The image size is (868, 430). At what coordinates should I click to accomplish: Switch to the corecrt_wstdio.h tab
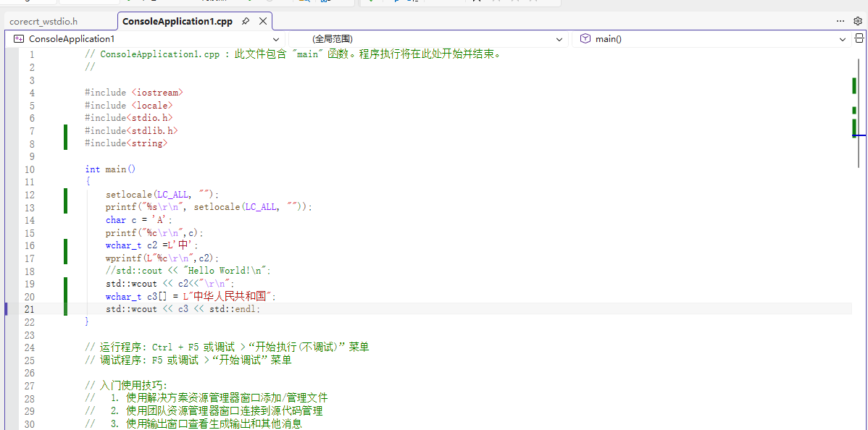tap(43, 22)
